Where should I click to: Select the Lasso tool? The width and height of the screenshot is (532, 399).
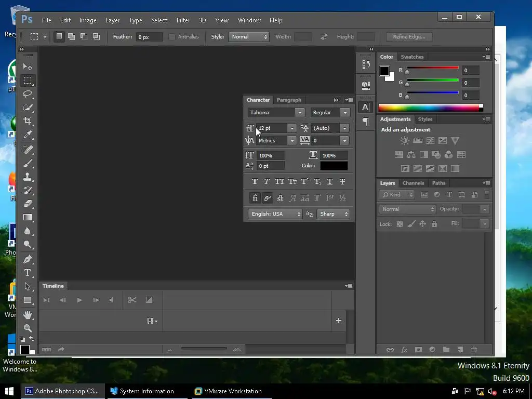[x=28, y=94]
